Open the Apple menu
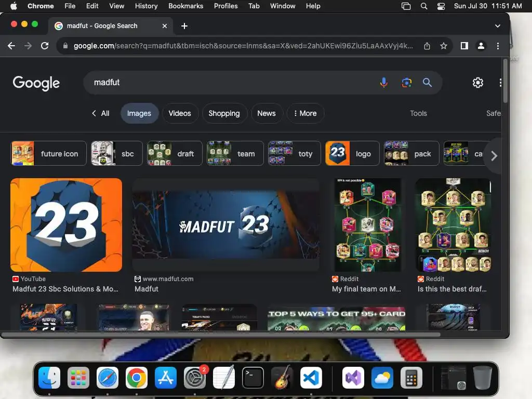532x399 pixels. pos(14,6)
